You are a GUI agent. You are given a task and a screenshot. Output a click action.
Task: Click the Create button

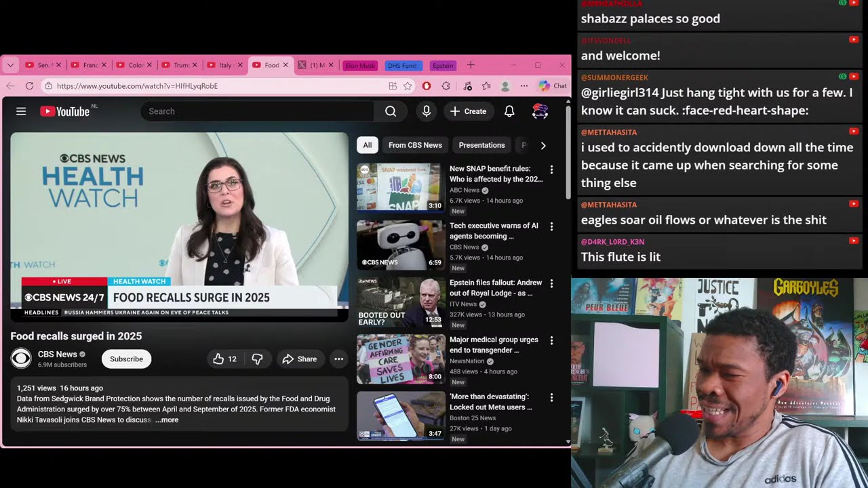(468, 111)
